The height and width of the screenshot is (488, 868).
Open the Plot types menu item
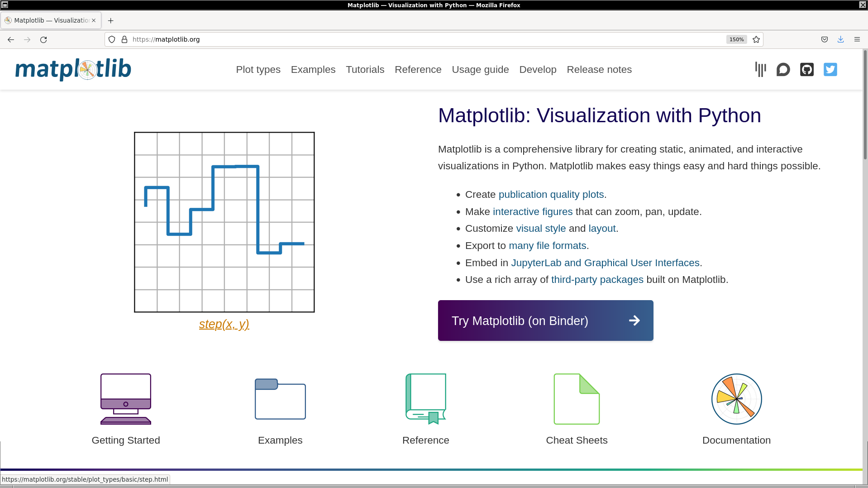(258, 70)
